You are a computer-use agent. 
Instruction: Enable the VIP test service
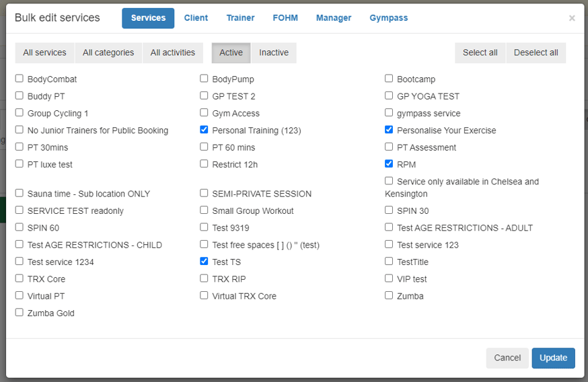point(389,278)
